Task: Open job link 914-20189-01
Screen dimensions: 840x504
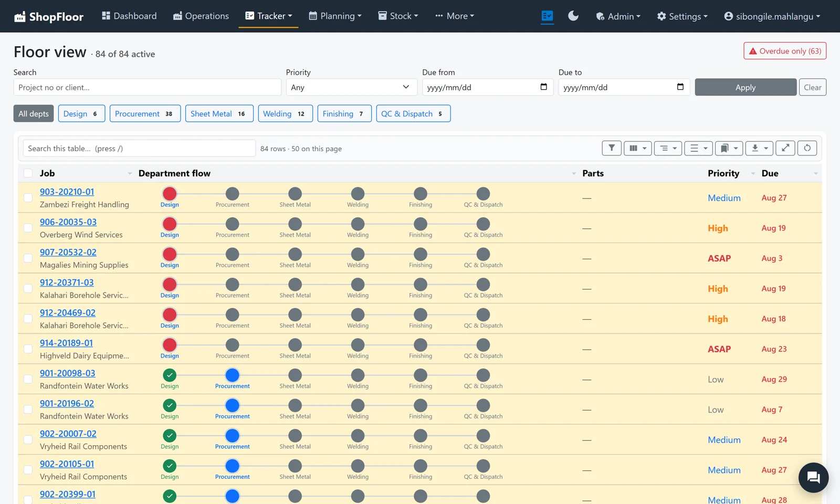Action: (66, 343)
